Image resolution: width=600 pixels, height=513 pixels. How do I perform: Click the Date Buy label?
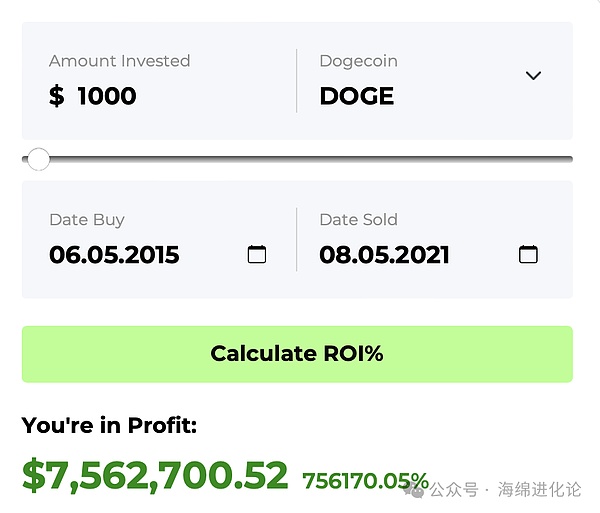point(87,219)
